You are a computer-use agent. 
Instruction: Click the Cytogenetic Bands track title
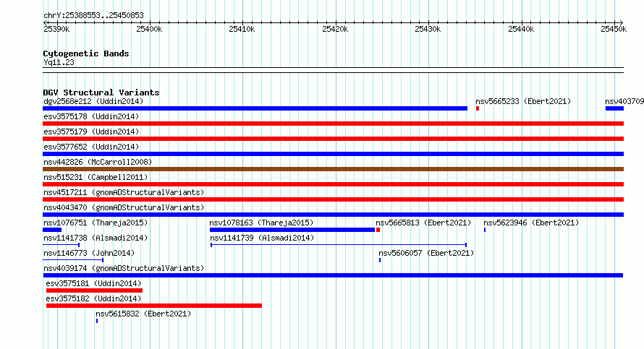click(x=86, y=53)
